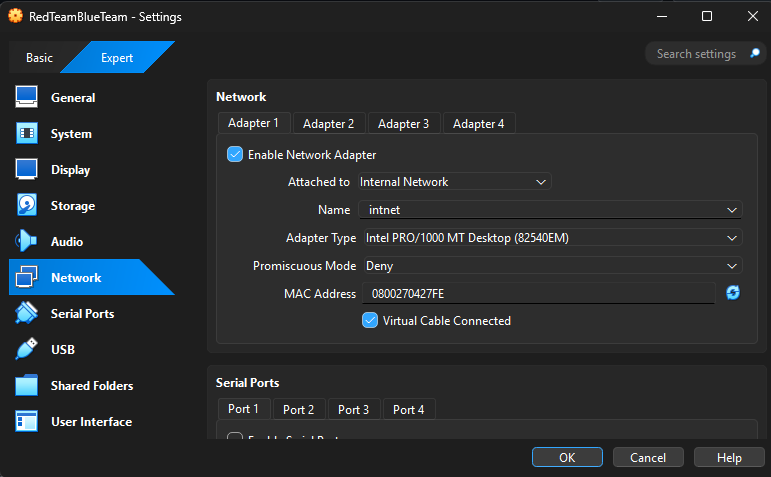
Task: Open the General settings label
Action: [73, 97]
